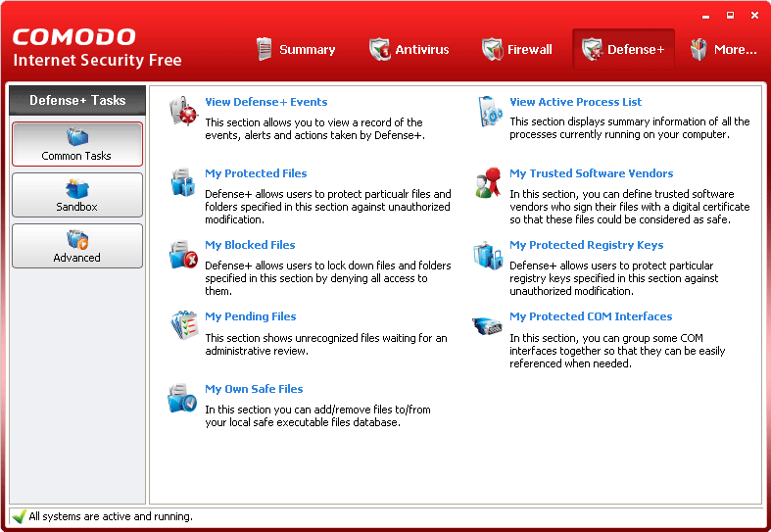
Task: Click the COMODO logo text
Action: (x=73, y=37)
